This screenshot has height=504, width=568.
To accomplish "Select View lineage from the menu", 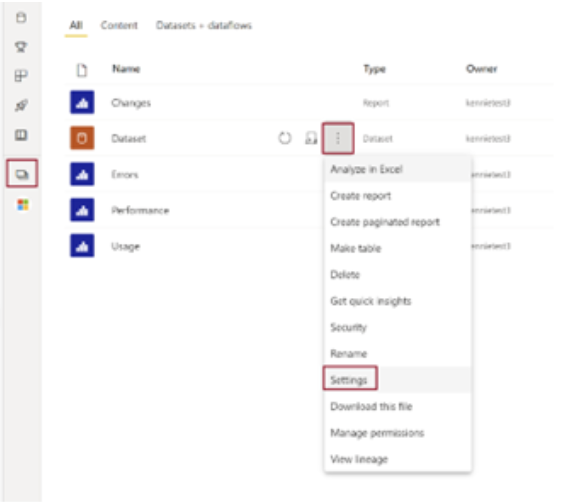I will coord(359,459).
